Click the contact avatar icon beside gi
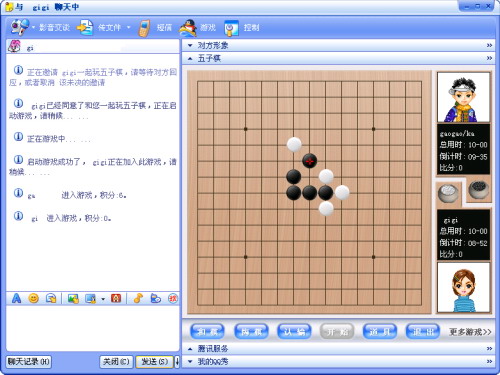The height and width of the screenshot is (375, 500). pos(14,46)
